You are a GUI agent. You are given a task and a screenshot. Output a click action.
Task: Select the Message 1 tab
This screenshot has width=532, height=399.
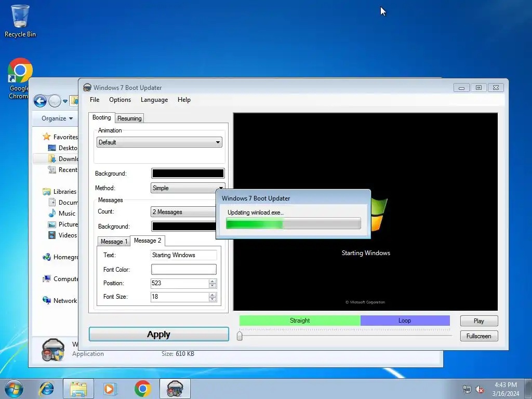(114, 242)
